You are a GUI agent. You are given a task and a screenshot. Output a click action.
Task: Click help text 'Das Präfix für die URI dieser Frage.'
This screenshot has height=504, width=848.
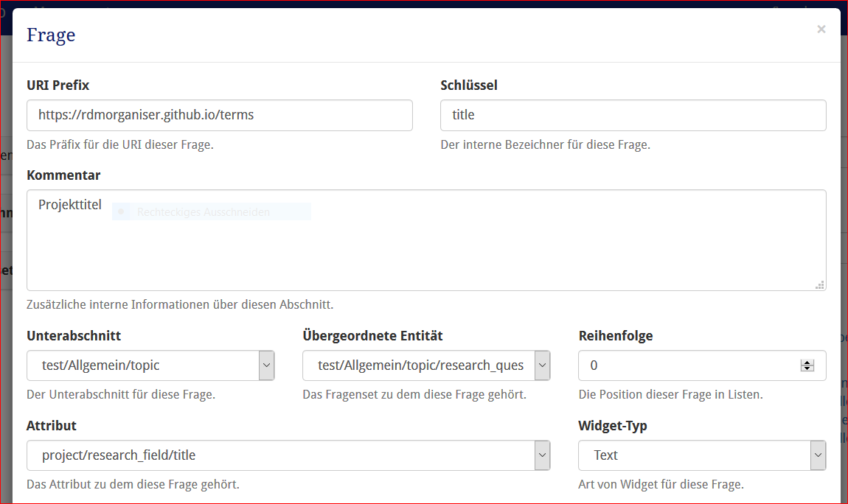[x=120, y=144]
